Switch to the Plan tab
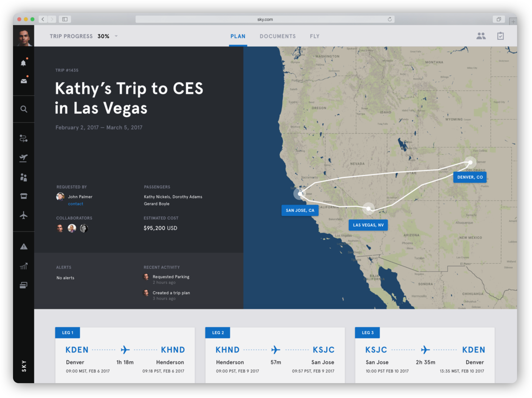The width and height of the screenshot is (532, 398). 238,36
